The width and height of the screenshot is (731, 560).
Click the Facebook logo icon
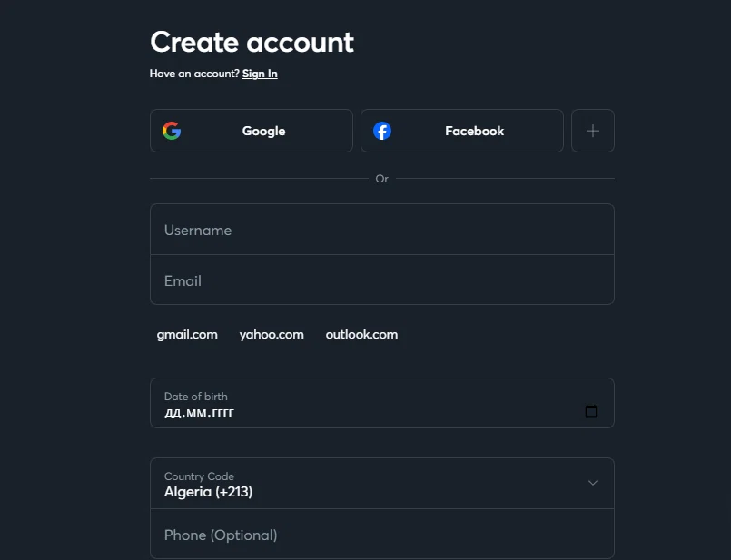tap(382, 131)
